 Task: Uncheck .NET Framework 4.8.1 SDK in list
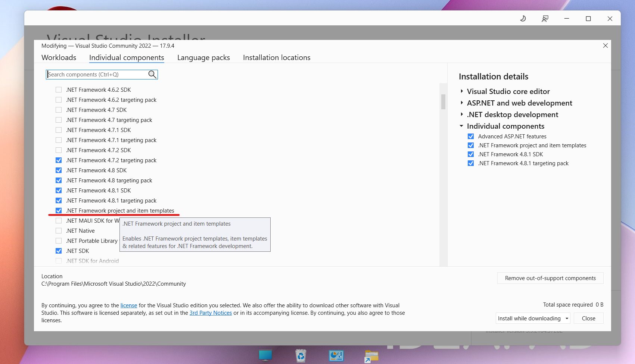[59, 191]
